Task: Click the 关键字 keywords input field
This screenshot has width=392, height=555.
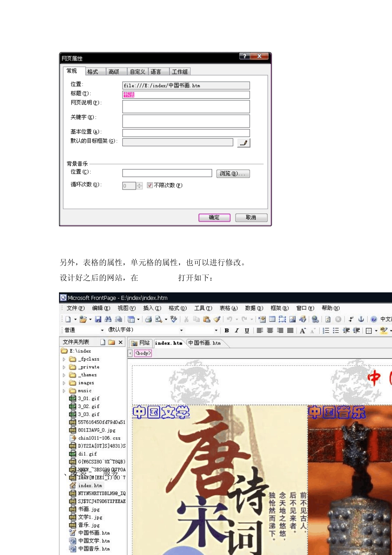Action: [x=186, y=121]
